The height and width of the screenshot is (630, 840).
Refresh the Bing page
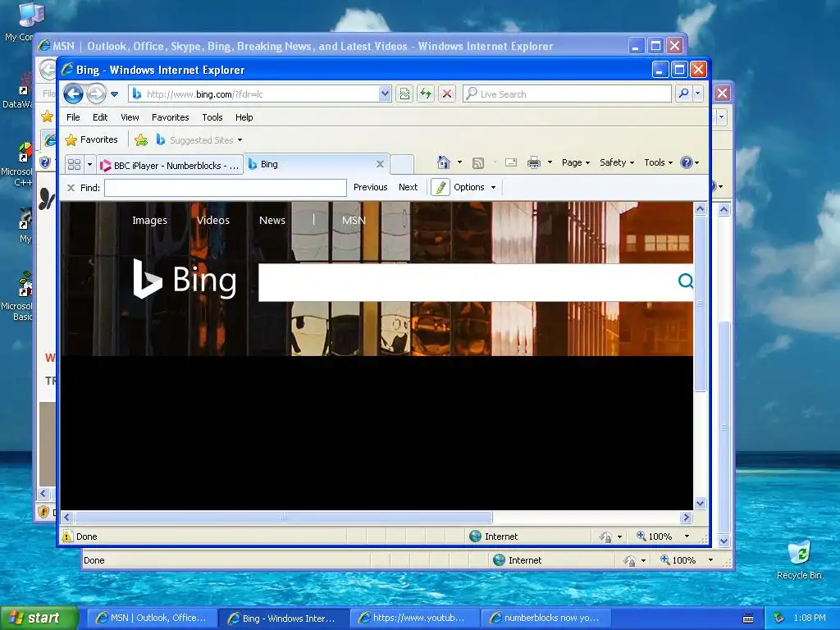[426, 94]
